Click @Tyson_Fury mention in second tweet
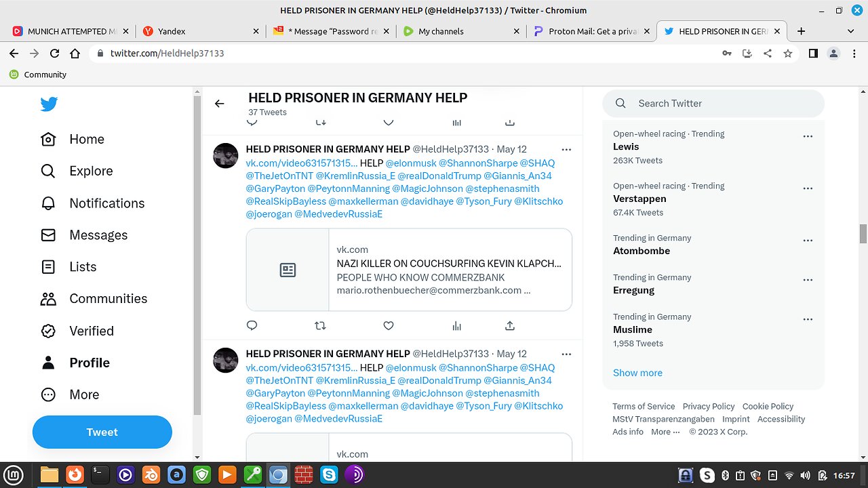The image size is (868, 488). pos(484,406)
